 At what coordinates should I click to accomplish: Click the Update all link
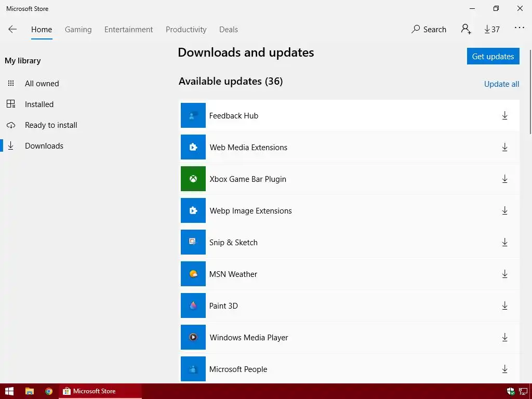tap(501, 84)
